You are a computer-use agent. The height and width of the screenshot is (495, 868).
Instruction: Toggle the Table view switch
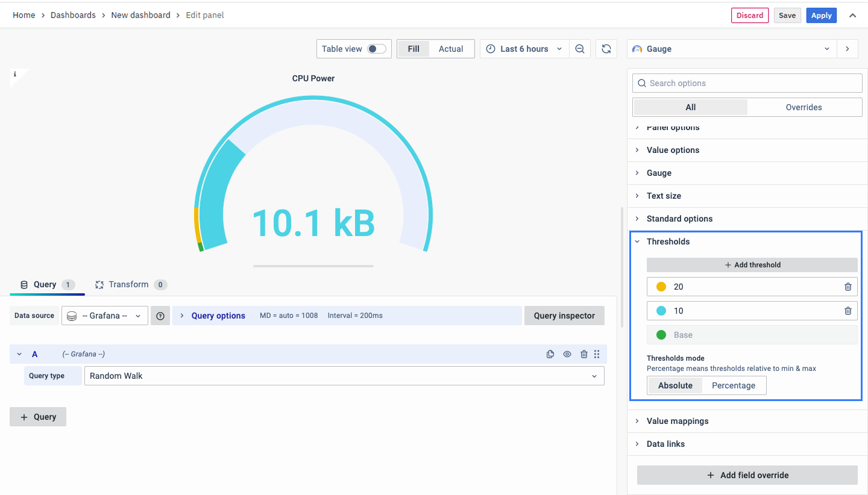click(377, 49)
